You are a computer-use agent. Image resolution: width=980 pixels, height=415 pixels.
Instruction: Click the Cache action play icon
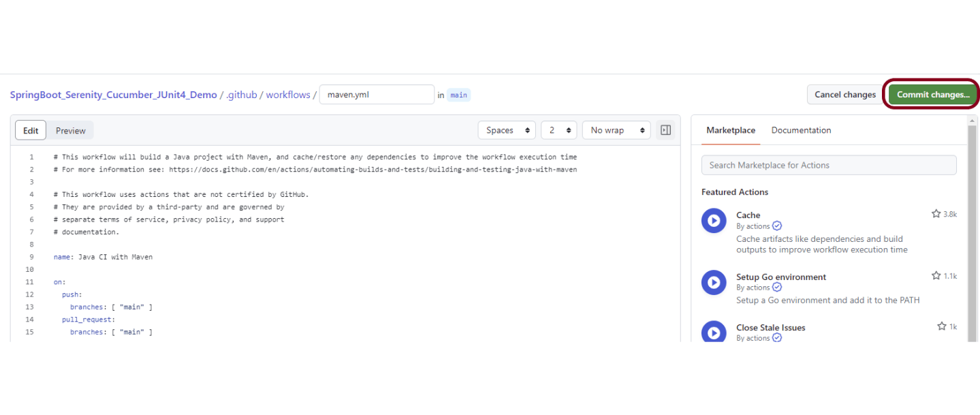[714, 221]
